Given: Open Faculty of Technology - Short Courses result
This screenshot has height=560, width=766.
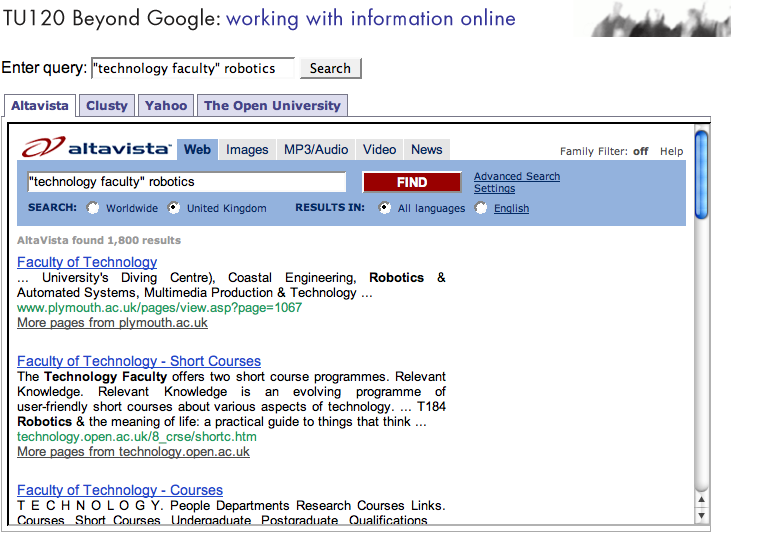Looking at the screenshot, I should pos(139,361).
